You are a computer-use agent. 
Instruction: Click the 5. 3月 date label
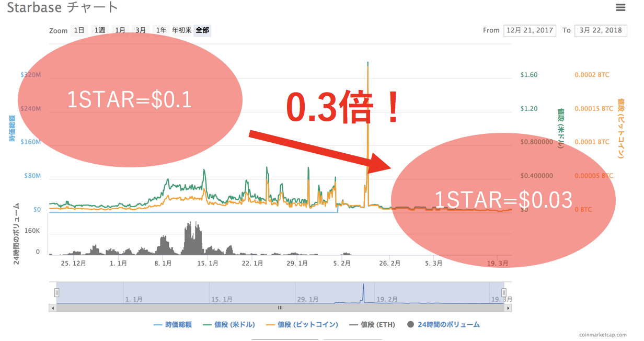pyautogui.click(x=433, y=264)
